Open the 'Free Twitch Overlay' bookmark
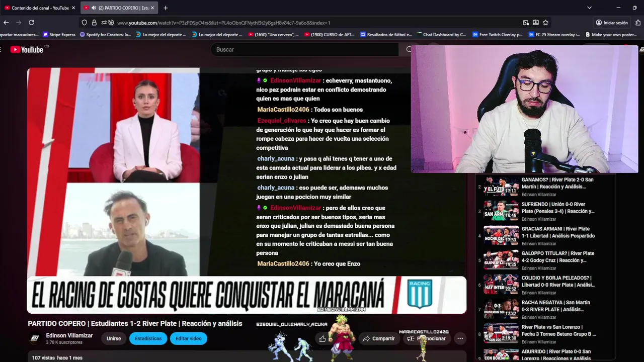The height and width of the screenshot is (362, 644). click(498, 35)
